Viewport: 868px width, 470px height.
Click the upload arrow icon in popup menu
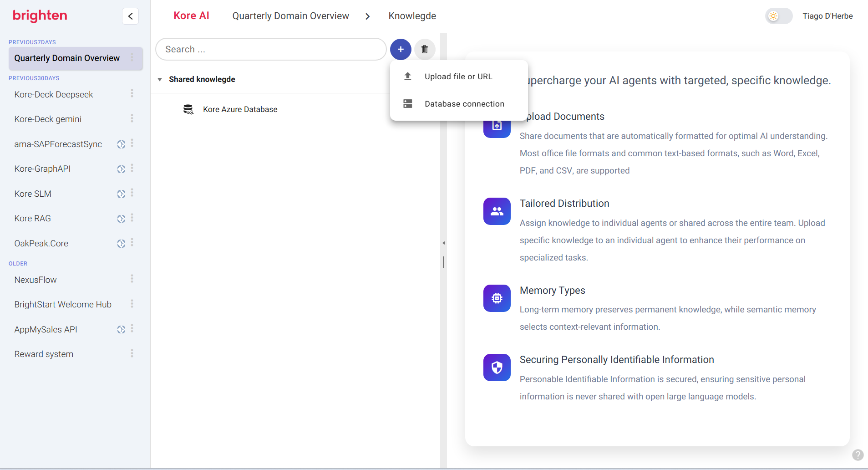408,77
